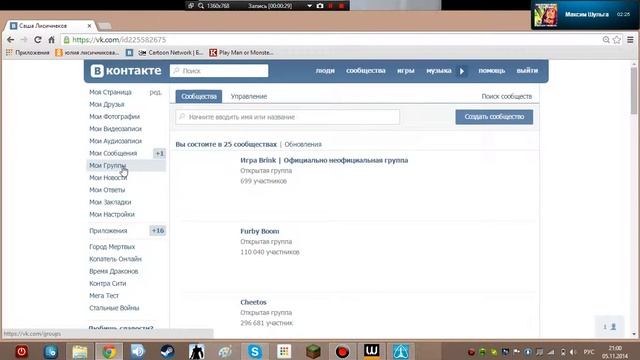The height and width of the screenshot is (360, 640).
Task: Open Minecraft from the taskbar
Action: pos(313,351)
